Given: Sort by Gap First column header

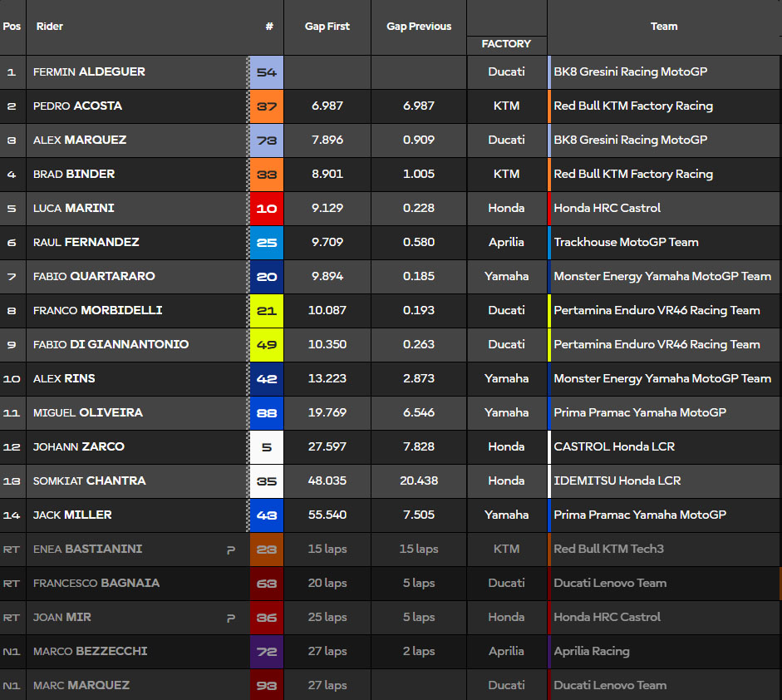Looking at the screenshot, I should click(327, 27).
